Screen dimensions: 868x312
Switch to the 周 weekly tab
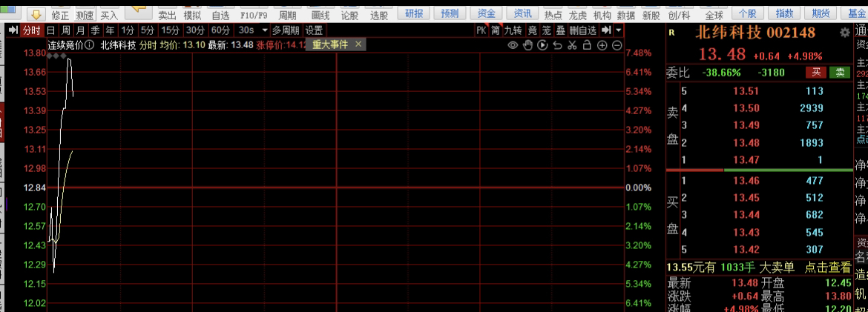[x=66, y=30]
